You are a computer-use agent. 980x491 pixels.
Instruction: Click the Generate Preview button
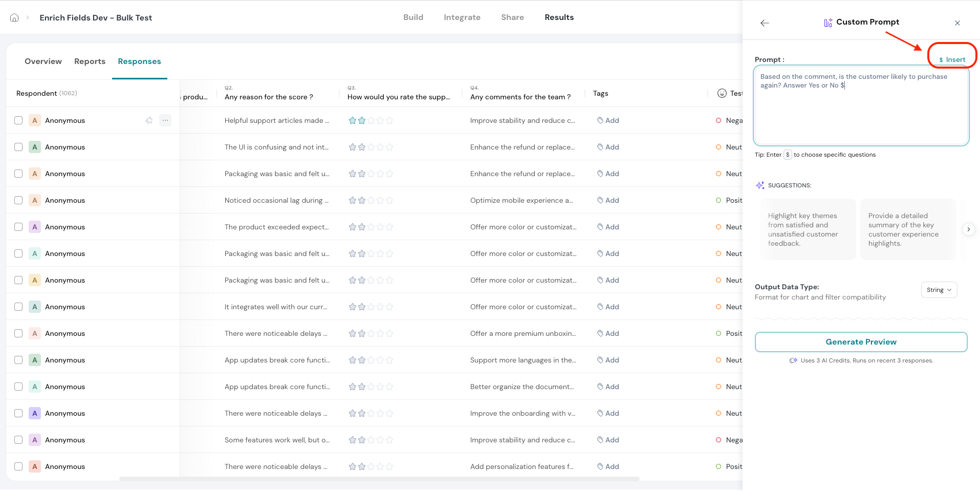[861, 342]
